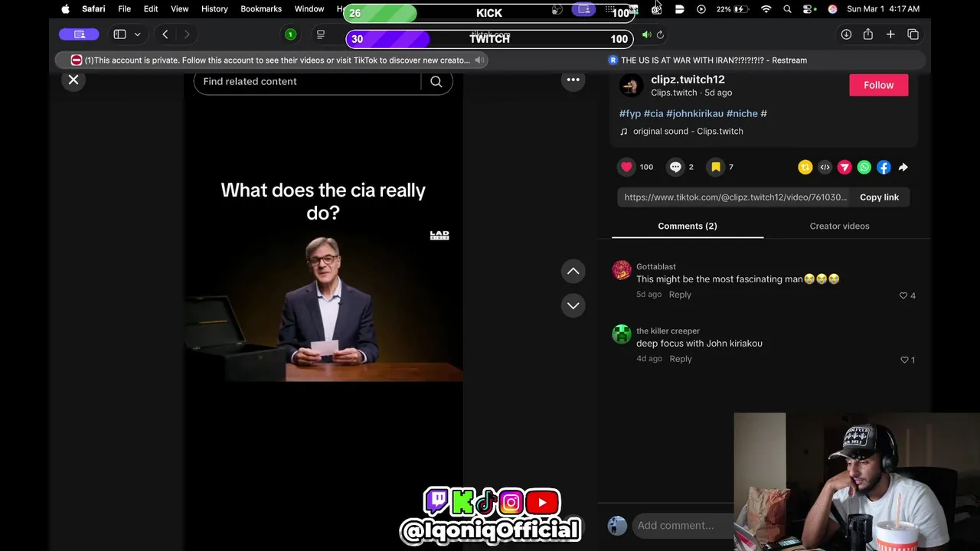Viewport: 980px width, 551px height.
Task: Mute the TikTok tab's speaker icon
Action: (480, 60)
